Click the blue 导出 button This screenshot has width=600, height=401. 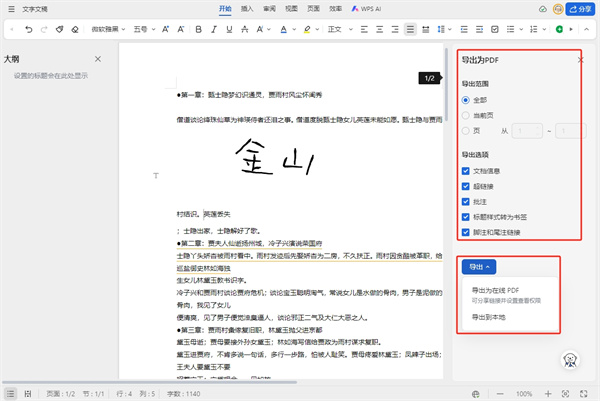tap(477, 266)
